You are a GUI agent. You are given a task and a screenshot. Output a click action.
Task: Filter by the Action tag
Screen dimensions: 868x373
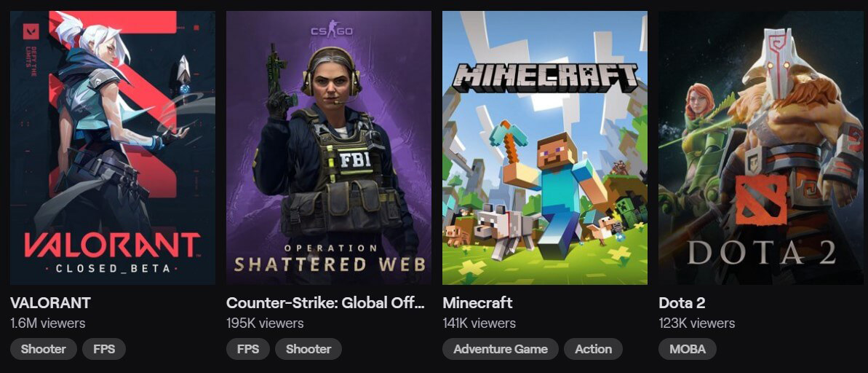(x=594, y=349)
